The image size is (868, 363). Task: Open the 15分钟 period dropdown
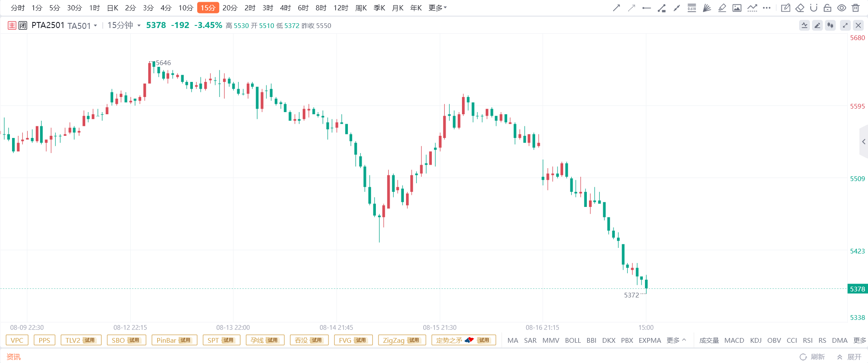(124, 25)
